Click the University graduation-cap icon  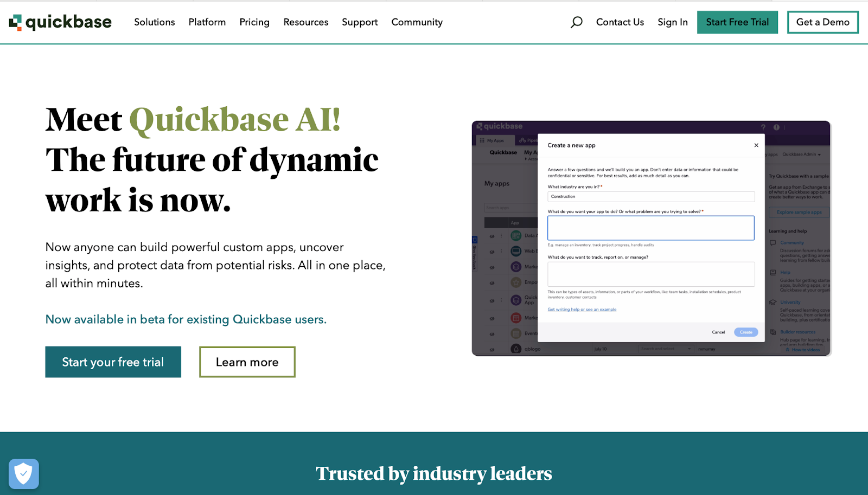click(x=773, y=302)
